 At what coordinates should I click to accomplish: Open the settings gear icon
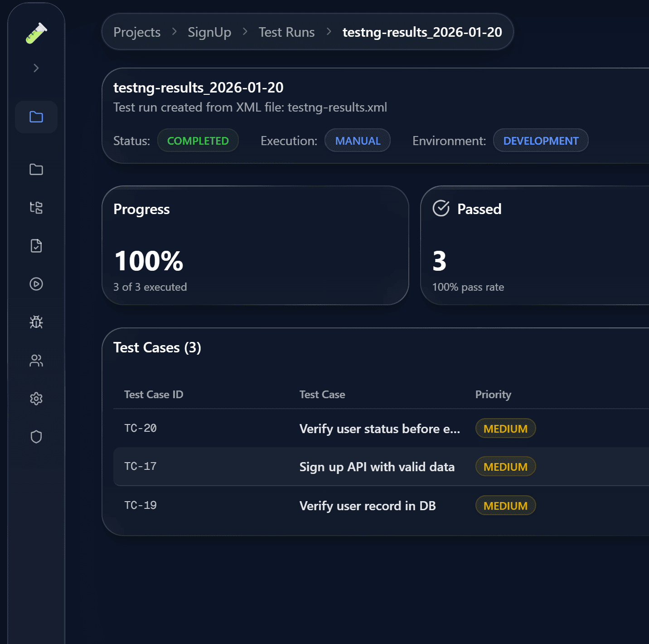(x=36, y=399)
